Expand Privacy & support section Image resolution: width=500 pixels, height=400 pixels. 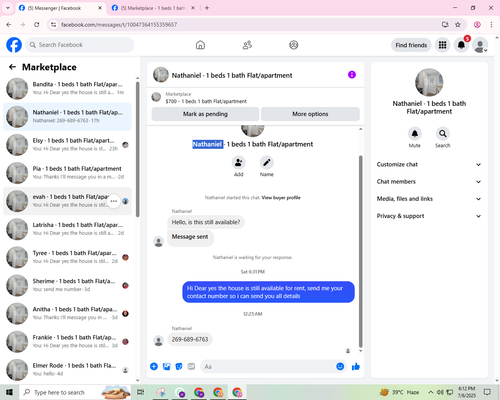click(429, 216)
